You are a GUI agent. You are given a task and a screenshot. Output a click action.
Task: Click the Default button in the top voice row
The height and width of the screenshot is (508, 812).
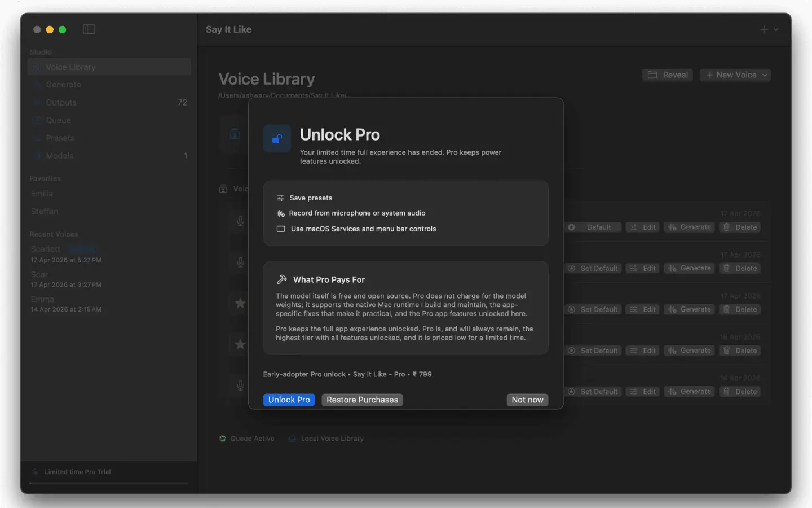(x=593, y=227)
